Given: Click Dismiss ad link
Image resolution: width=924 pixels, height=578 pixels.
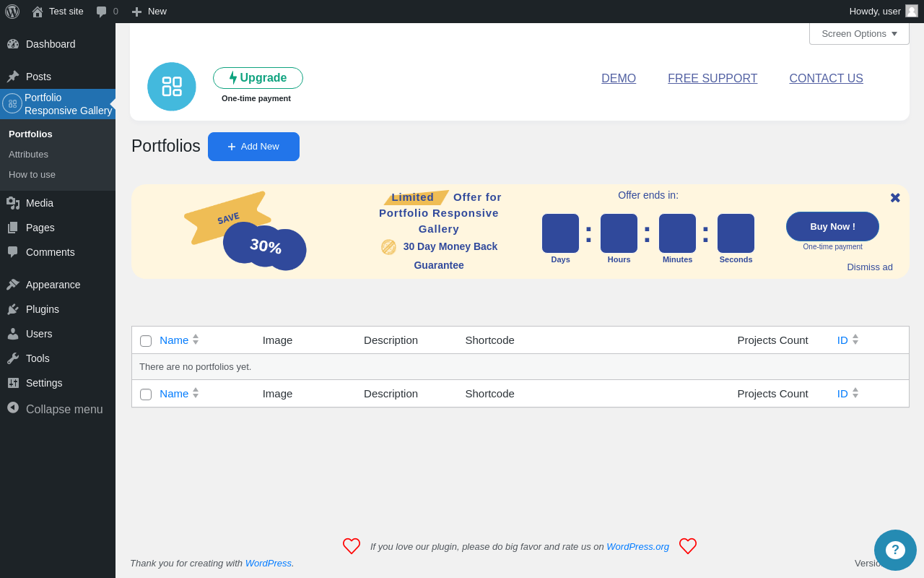Looking at the screenshot, I should pos(870,267).
